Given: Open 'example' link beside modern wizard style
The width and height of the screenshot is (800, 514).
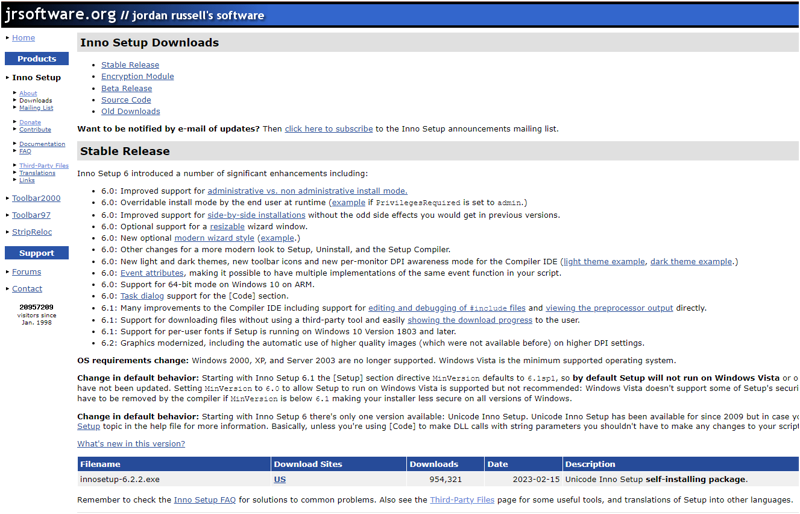Looking at the screenshot, I should coord(278,238).
